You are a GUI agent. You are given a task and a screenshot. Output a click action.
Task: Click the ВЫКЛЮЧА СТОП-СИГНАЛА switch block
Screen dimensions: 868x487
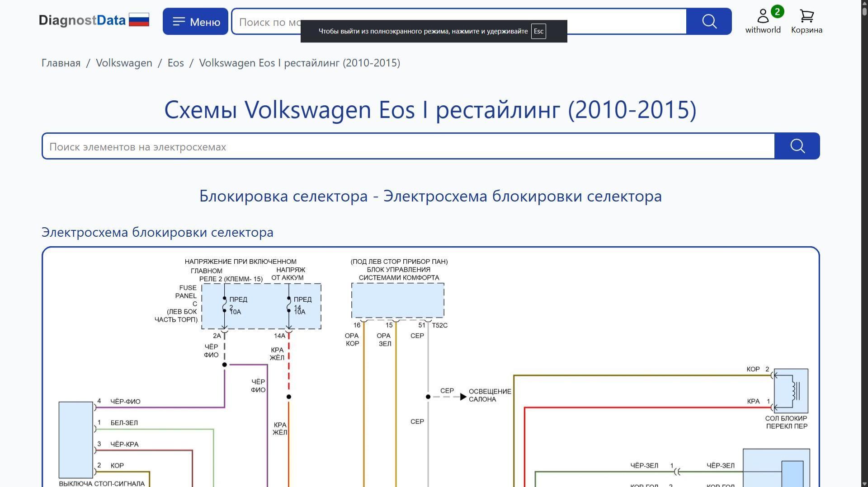point(76,440)
